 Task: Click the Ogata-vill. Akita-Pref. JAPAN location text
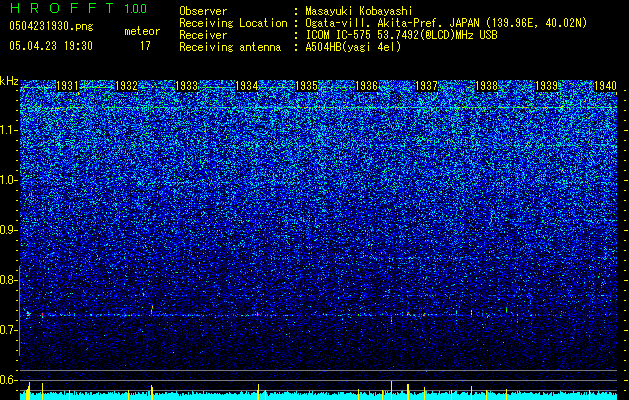point(445,23)
